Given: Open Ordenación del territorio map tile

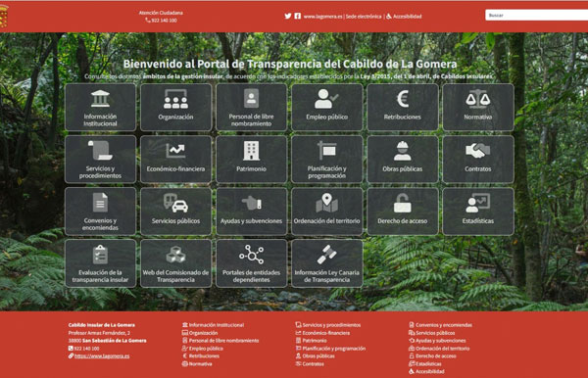Looking at the screenshot, I should pyautogui.click(x=327, y=212).
